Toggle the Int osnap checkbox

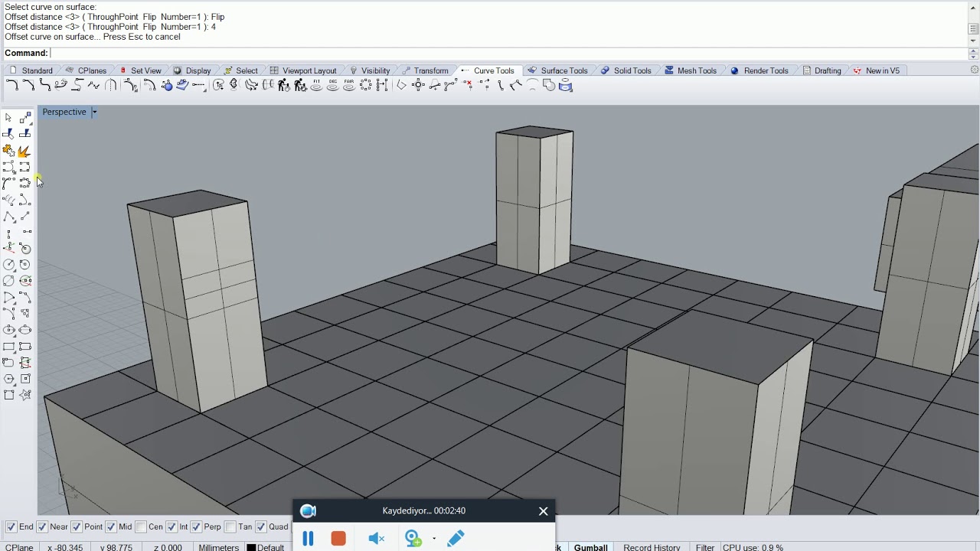[x=172, y=527]
